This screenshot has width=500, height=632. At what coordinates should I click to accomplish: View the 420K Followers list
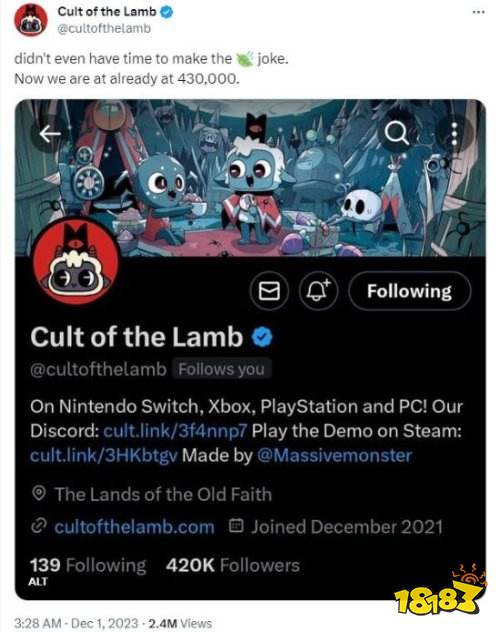click(x=232, y=565)
